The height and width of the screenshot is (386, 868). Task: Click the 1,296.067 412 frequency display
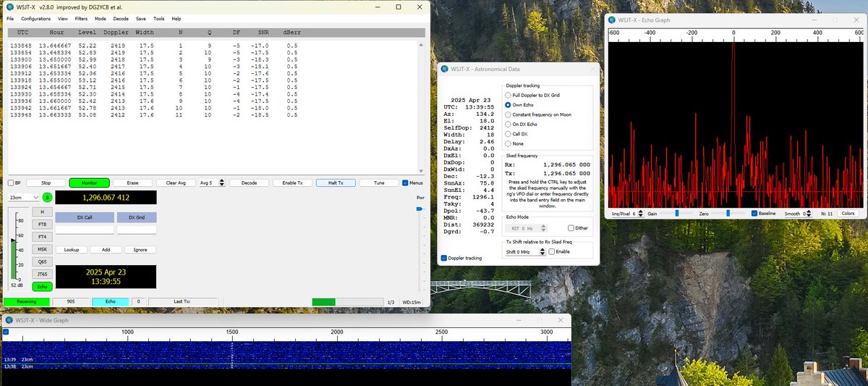(106, 197)
